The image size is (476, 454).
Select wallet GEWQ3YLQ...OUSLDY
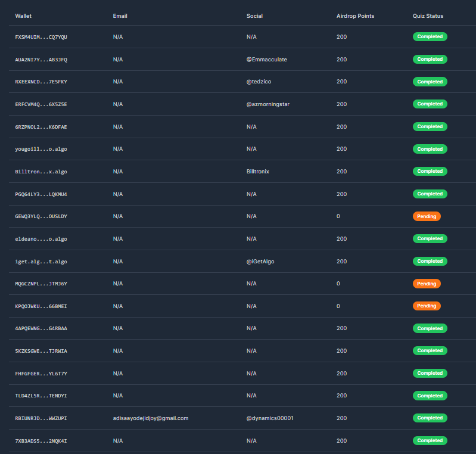[41, 216]
